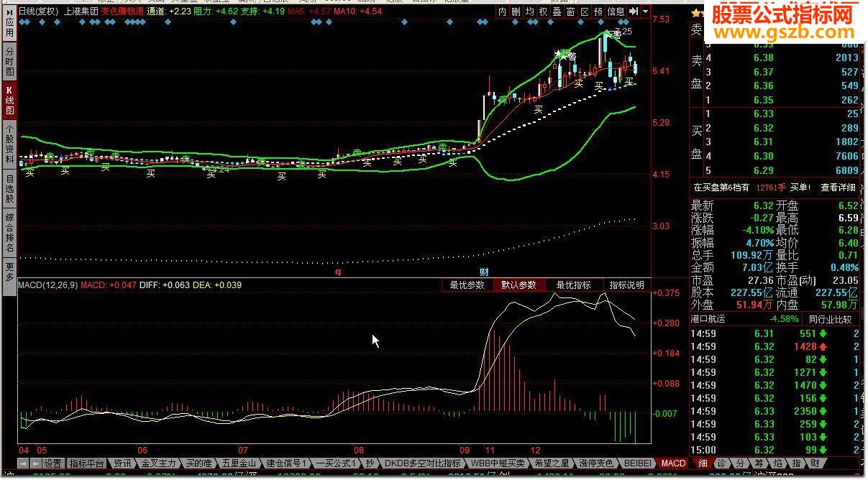868x480 pixels.
Task: Click the 财 marker on chart timeline
Action: coord(484,272)
